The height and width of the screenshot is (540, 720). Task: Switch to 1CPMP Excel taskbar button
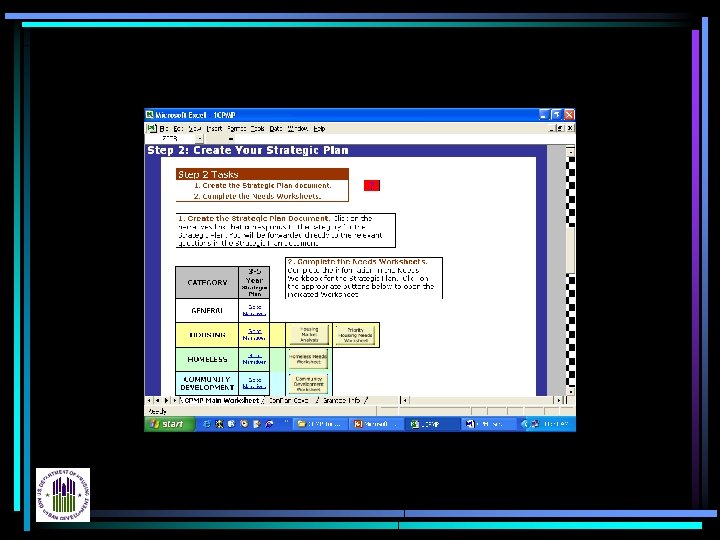[432, 424]
